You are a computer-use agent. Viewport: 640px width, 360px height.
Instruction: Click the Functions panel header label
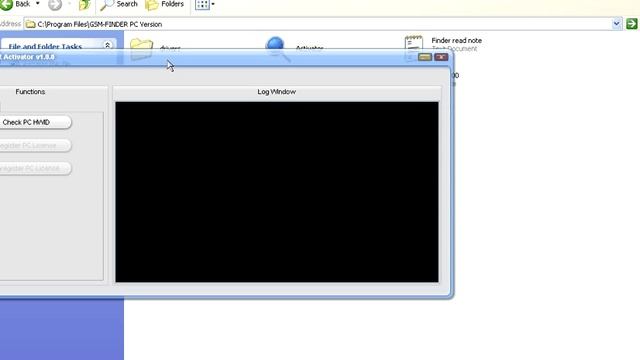(30, 92)
